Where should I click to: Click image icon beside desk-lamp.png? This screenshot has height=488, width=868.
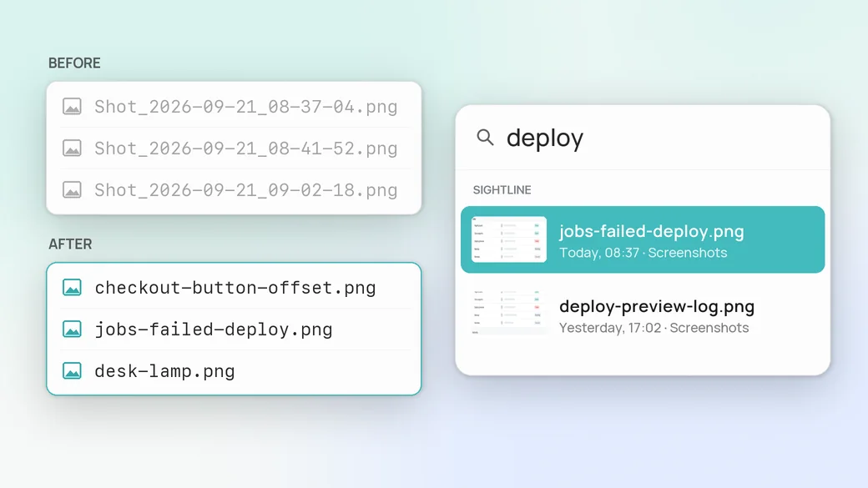(72, 370)
